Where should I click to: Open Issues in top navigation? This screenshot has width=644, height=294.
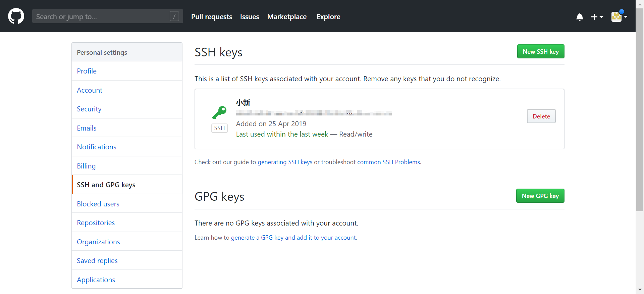pyautogui.click(x=250, y=17)
